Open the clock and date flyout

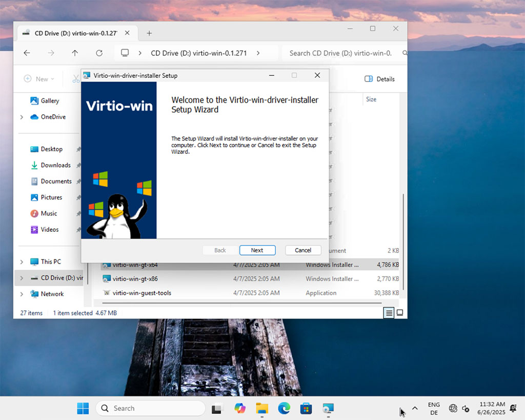(x=491, y=408)
